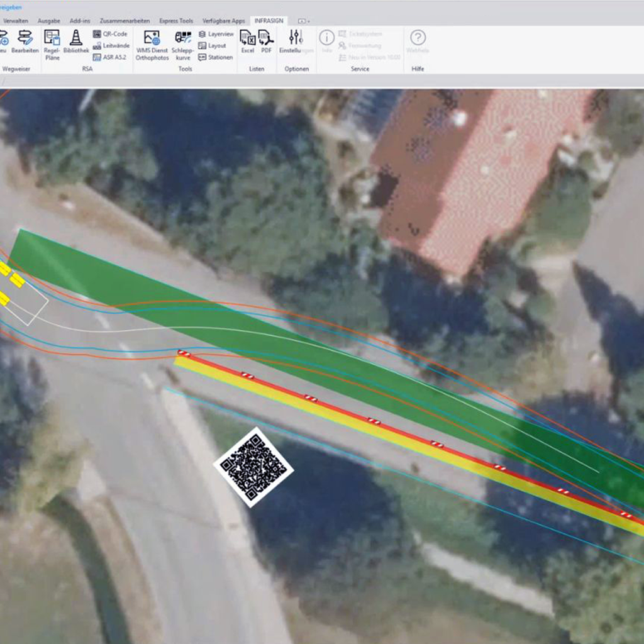
Task: Start the Schleppkurve tool
Action: [182, 44]
